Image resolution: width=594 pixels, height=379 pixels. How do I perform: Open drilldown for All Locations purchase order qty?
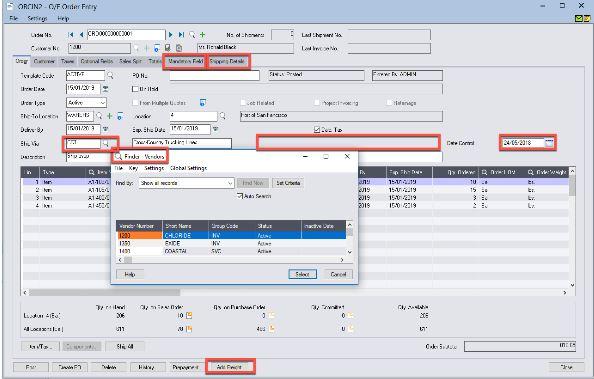click(x=271, y=329)
